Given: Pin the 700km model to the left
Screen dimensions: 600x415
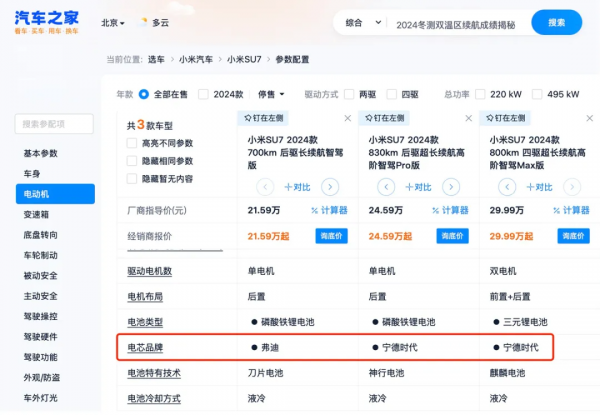Looking at the screenshot, I should point(263,118).
